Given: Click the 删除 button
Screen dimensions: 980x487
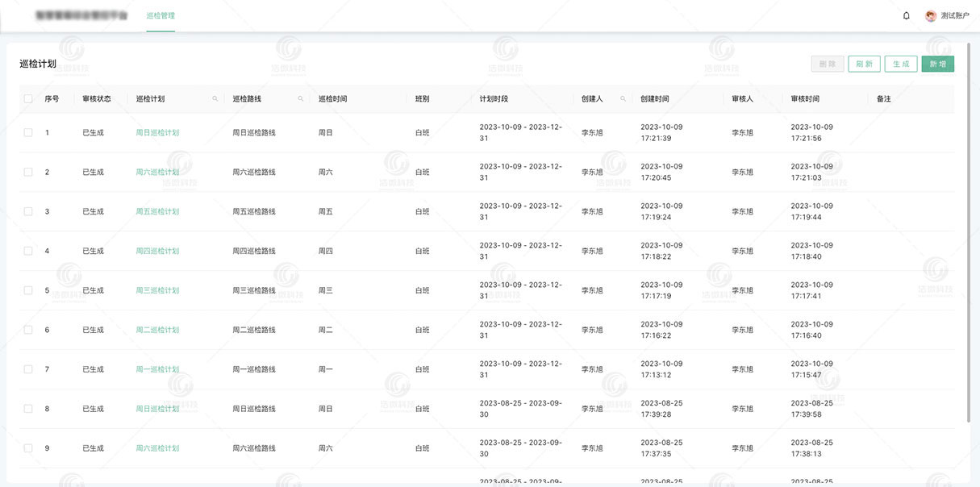Looking at the screenshot, I should (827, 65).
